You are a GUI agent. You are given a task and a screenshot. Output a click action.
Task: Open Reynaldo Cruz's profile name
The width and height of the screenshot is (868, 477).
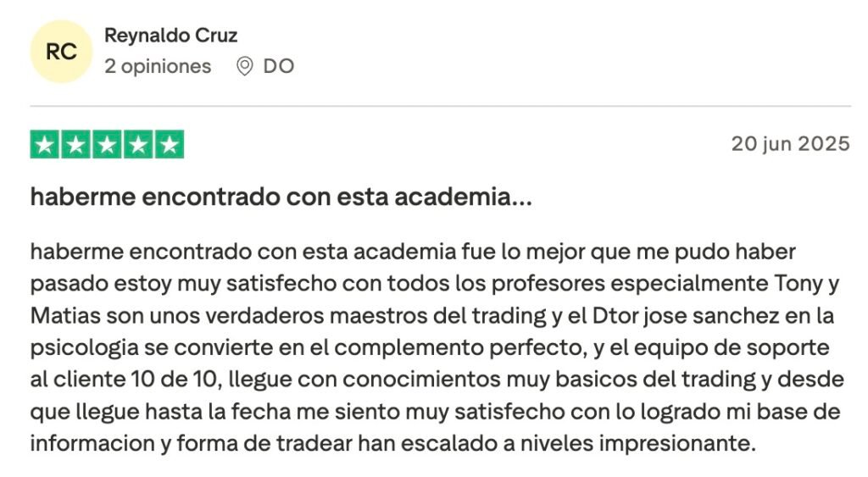(x=170, y=36)
